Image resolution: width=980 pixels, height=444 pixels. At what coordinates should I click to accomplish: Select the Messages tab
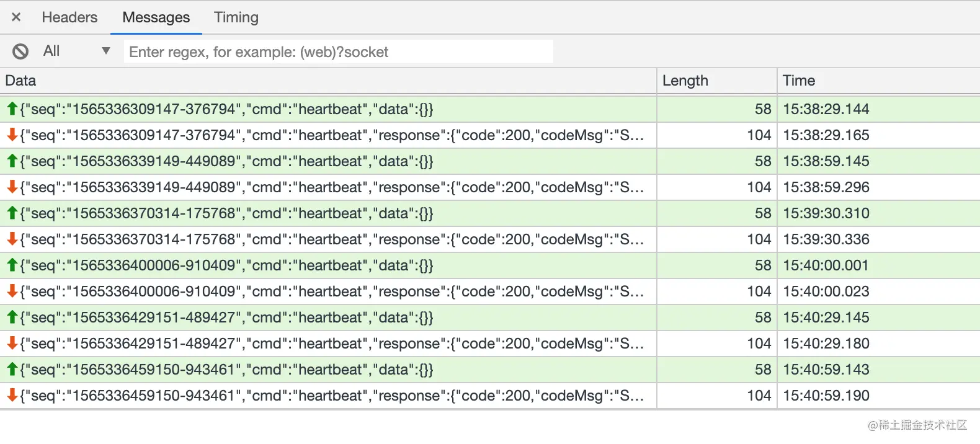click(x=156, y=17)
